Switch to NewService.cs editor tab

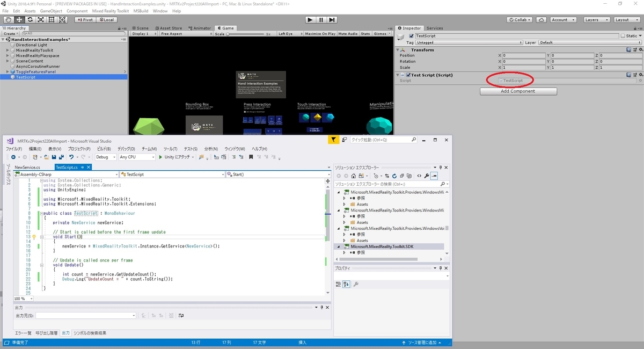27,167
